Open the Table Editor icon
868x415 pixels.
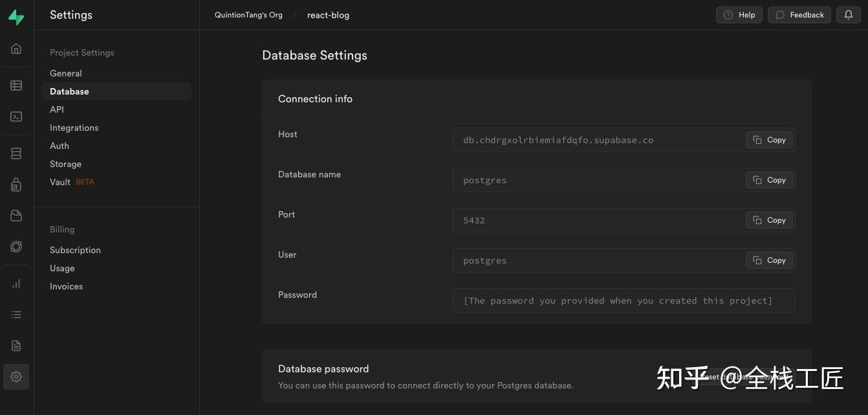16,85
